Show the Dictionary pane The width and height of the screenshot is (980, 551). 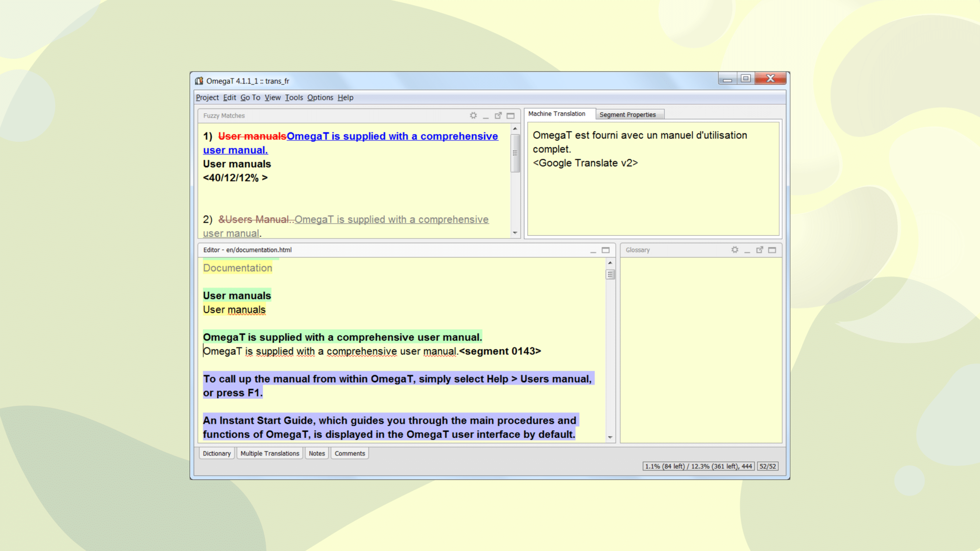[217, 453]
